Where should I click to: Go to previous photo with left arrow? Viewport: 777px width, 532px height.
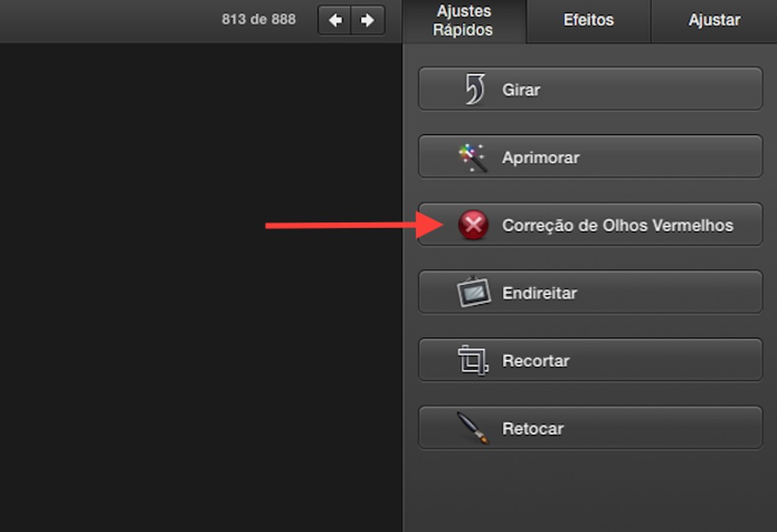(x=336, y=21)
